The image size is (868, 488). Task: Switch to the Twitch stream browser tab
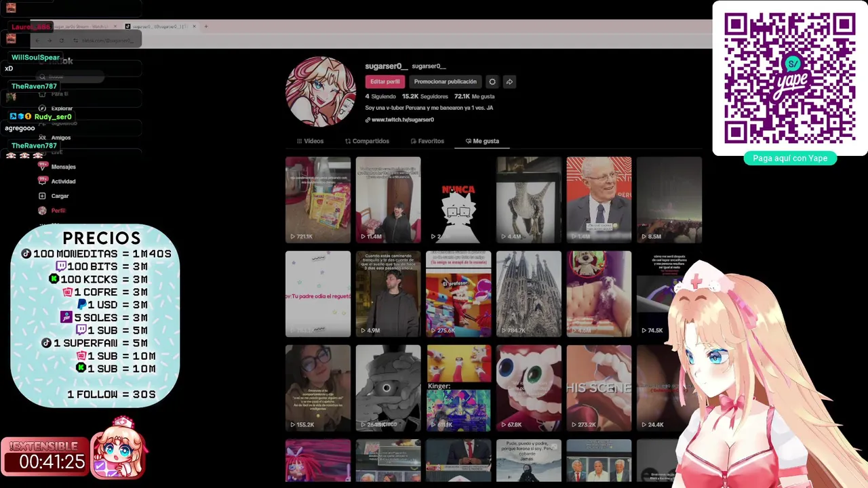pos(83,26)
